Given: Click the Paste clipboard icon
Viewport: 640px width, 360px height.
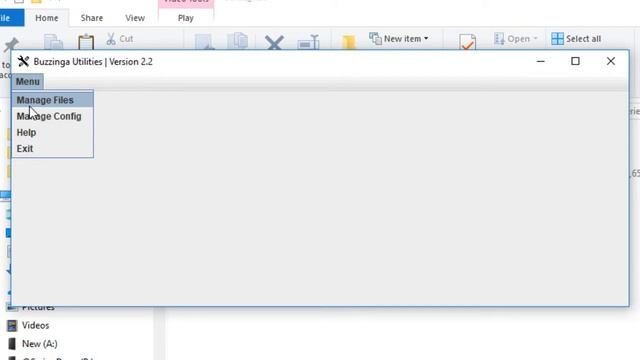Looking at the screenshot, I should pos(86,42).
